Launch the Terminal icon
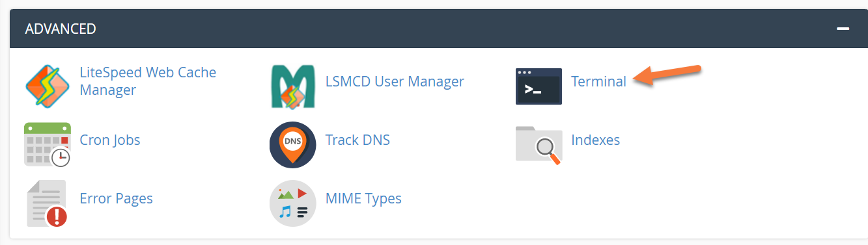The width and height of the screenshot is (868, 245). tap(539, 86)
